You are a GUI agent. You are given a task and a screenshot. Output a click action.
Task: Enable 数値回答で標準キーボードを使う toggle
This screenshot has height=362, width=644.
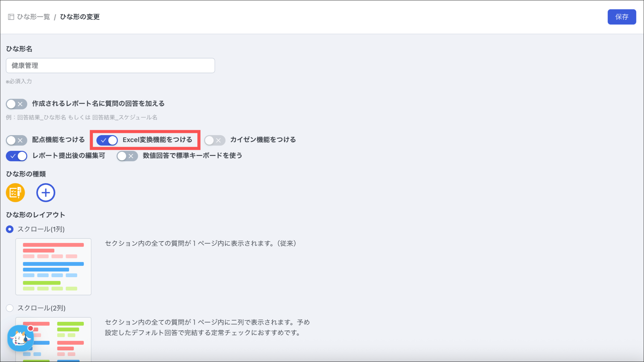pyautogui.click(x=127, y=156)
